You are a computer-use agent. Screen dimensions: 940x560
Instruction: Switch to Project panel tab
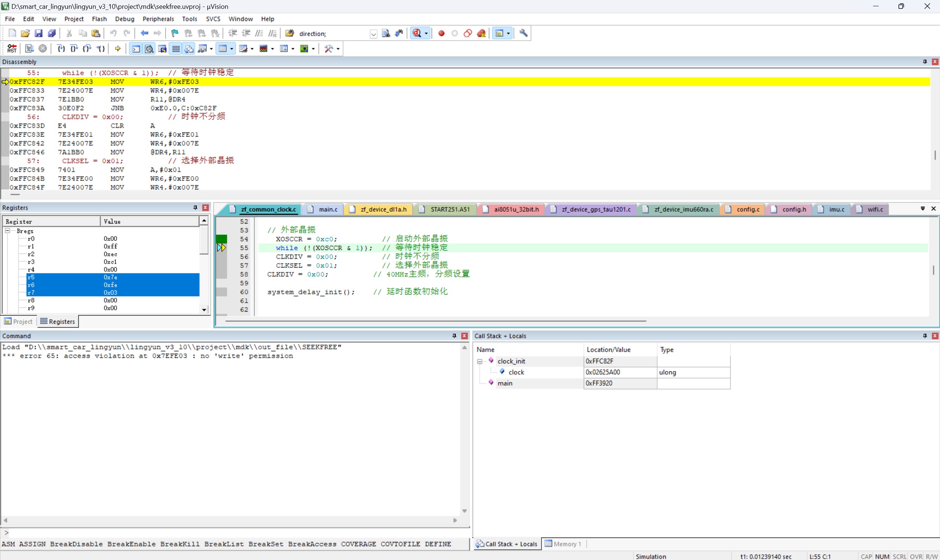click(18, 321)
